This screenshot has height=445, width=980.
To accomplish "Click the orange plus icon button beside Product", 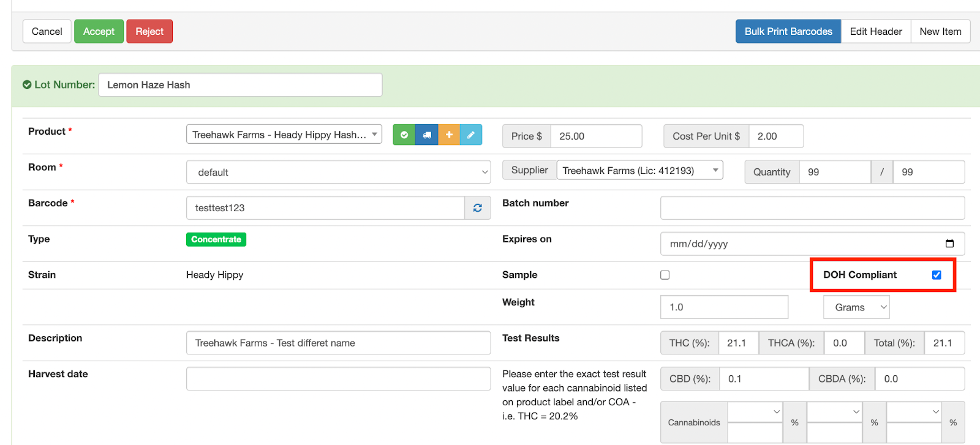I will coord(449,135).
